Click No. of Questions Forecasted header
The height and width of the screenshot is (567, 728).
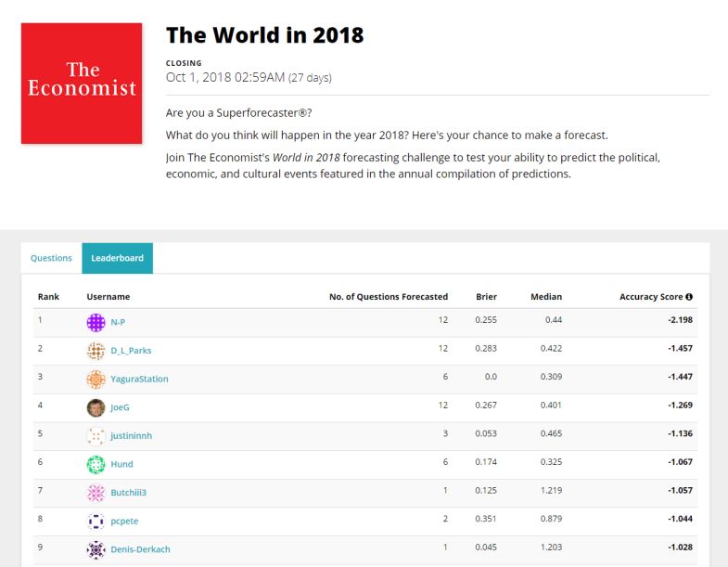tap(389, 297)
